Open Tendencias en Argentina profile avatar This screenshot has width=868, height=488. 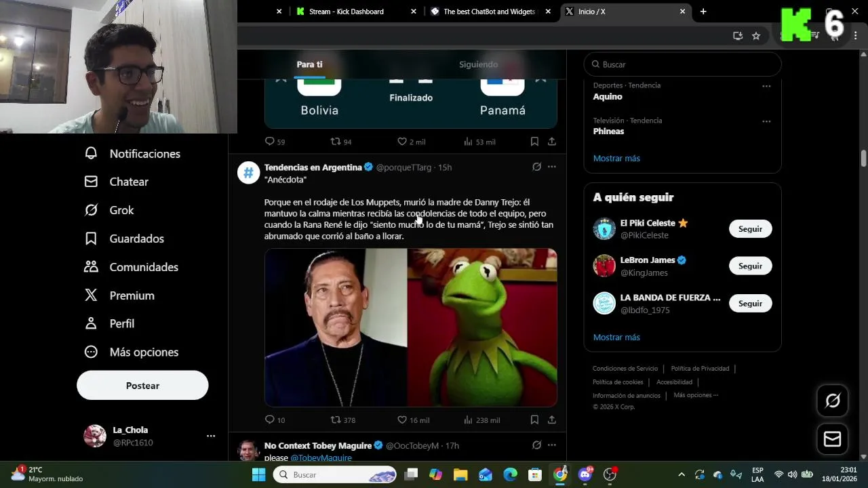pos(249,173)
